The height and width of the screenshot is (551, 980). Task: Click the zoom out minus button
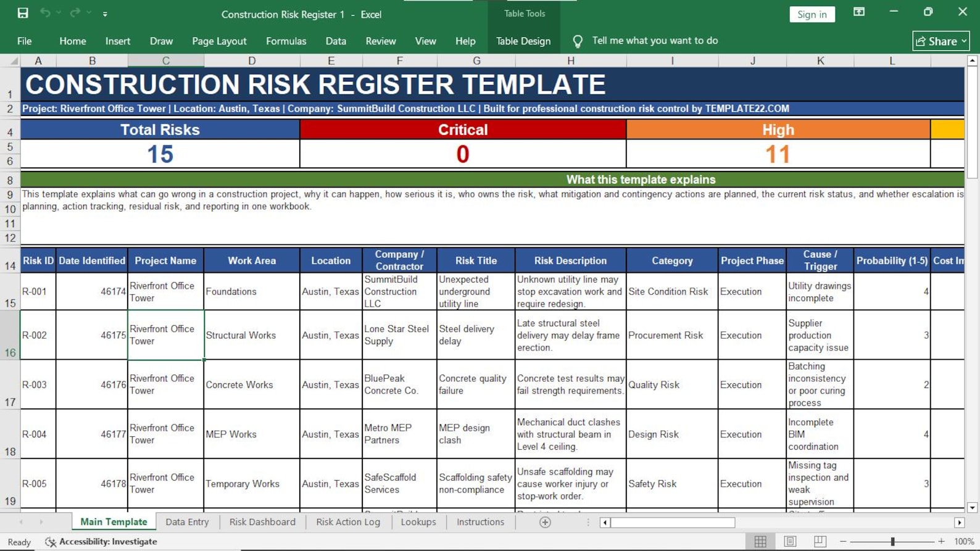click(843, 541)
